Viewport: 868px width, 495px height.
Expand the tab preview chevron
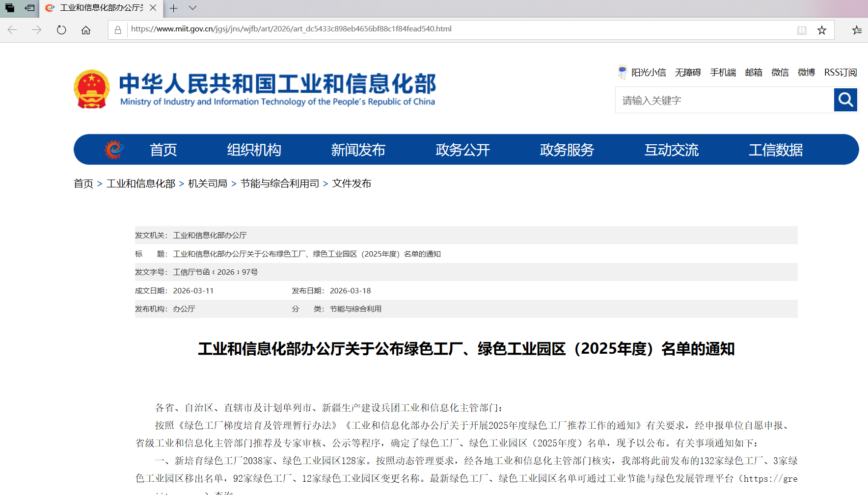click(x=192, y=8)
